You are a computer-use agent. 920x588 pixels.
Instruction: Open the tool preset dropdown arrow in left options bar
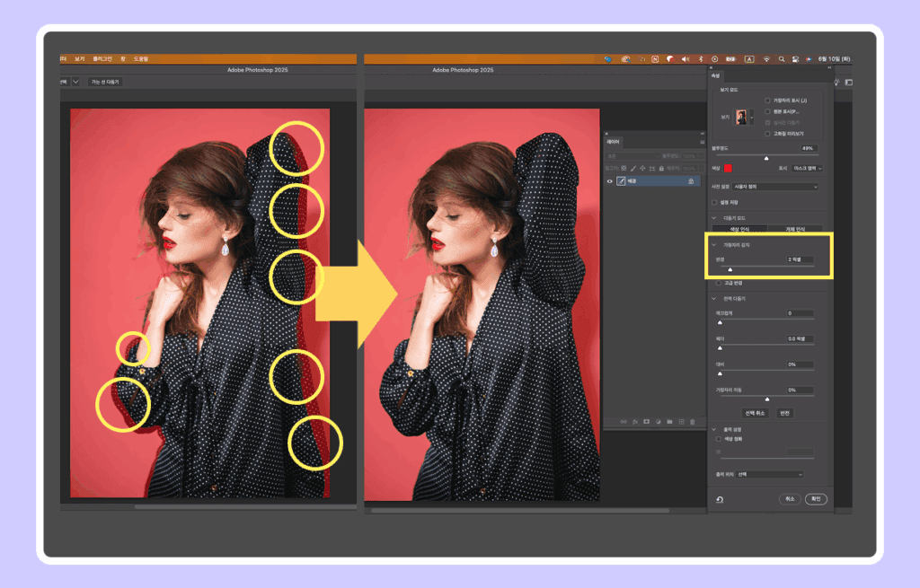(75, 82)
